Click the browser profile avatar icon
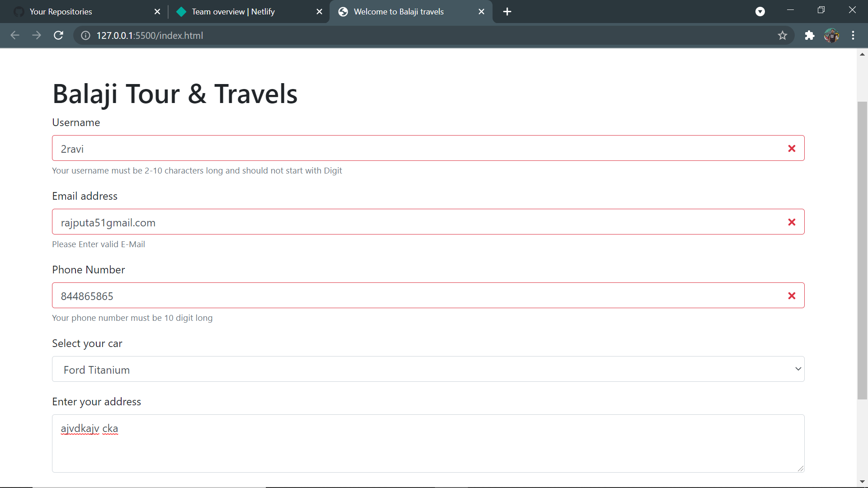This screenshot has width=868, height=488. tap(832, 35)
